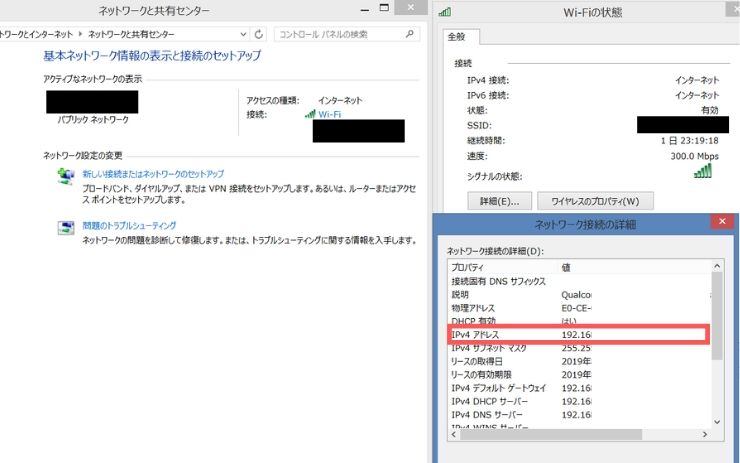
Task: Select the IPv4 デフォルト ゲートウェイ row
Action: [x=580, y=388]
